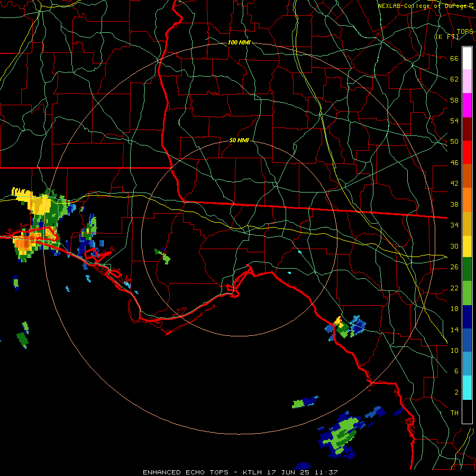Select the dark red maroon legend band
Viewport: 476px width, 476px height.
pos(467,129)
